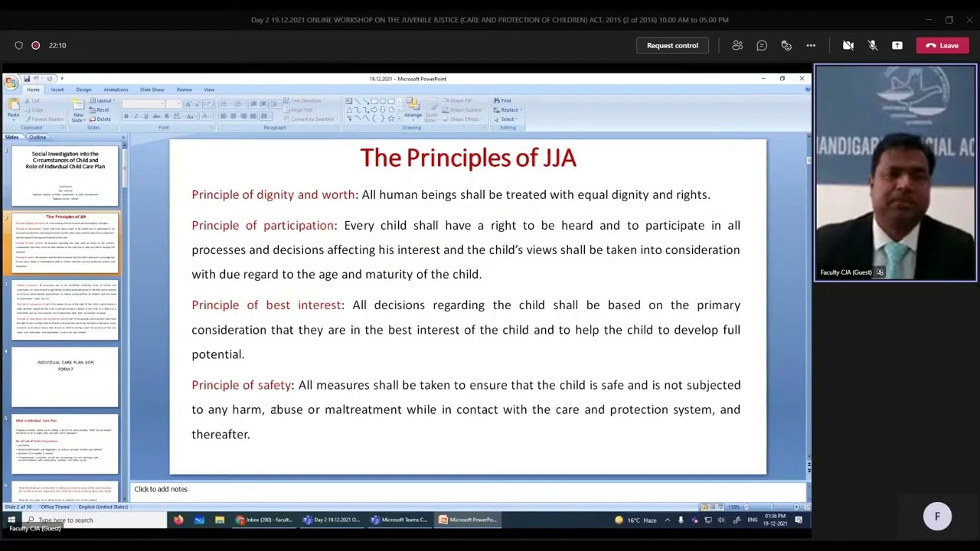Click the Cut command in ribbon

(x=33, y=100)
